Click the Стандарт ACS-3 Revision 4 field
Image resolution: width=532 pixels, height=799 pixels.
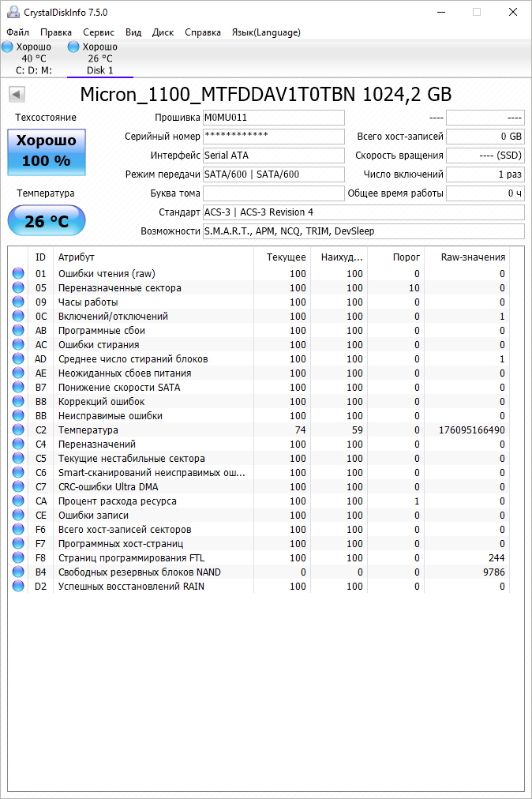(363, 212)
